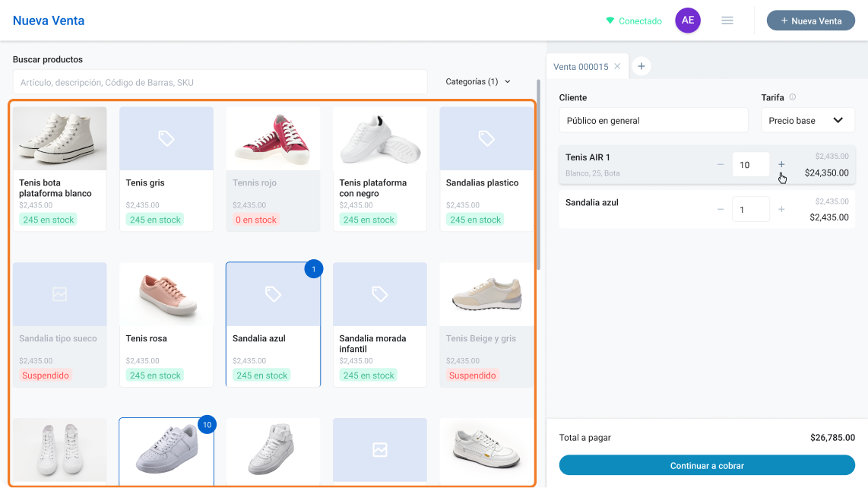Click the white strap sneaker thumbnail
Screen dimensions: 868x488
tap(273, 450)
